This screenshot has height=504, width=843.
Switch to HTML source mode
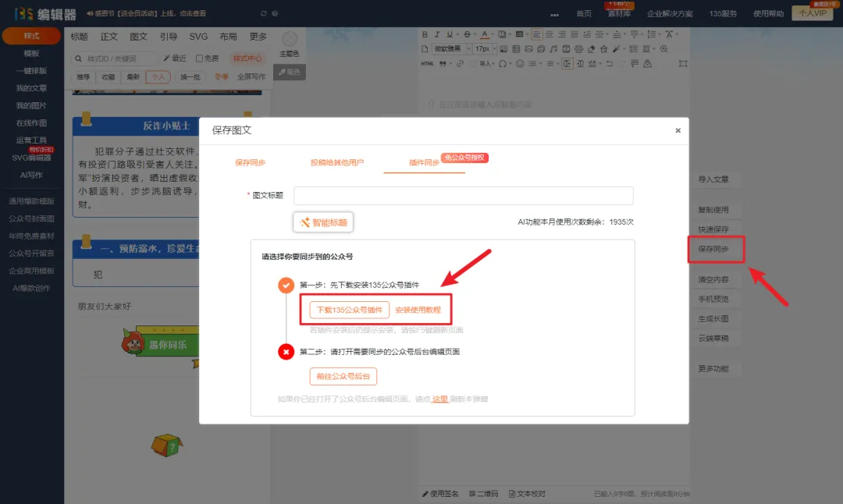(428, 63)
